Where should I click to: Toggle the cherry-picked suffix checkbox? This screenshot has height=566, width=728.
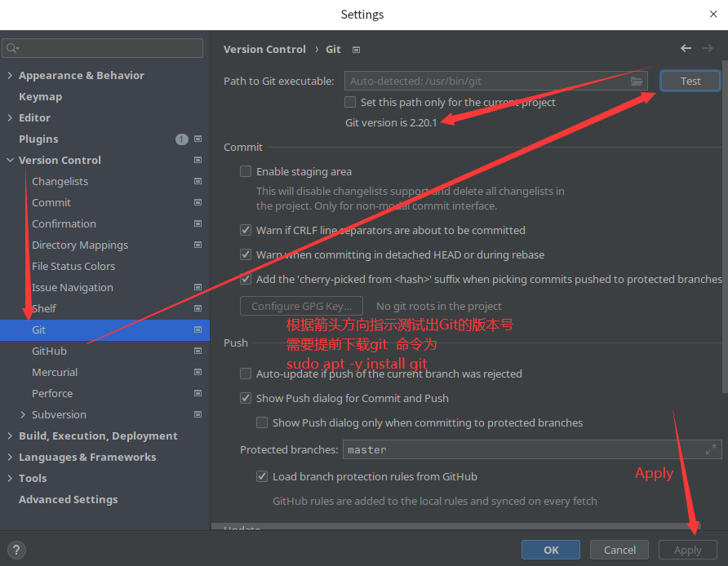pos(246,279)
